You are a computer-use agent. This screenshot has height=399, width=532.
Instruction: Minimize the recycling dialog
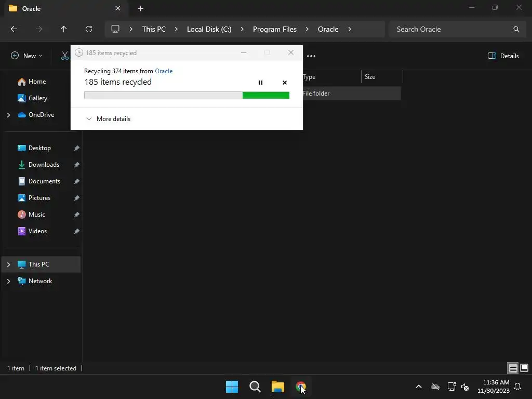click(244, 52)
